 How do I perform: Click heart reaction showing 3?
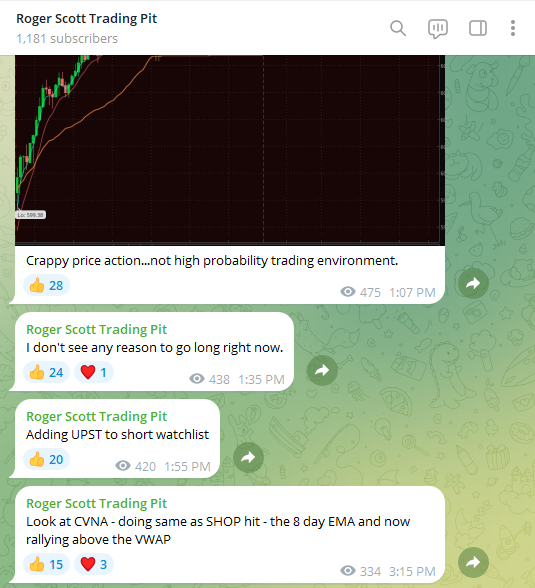[x=94, y=564]
